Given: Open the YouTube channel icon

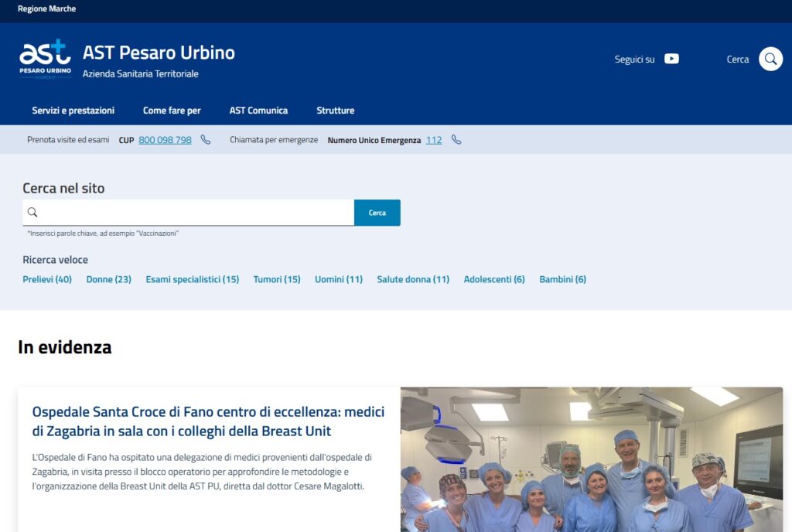Looking at the screenshot, I should 671,59.
